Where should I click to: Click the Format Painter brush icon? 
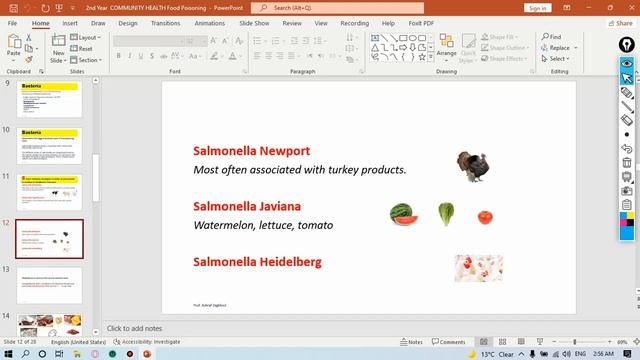[29, 60]
